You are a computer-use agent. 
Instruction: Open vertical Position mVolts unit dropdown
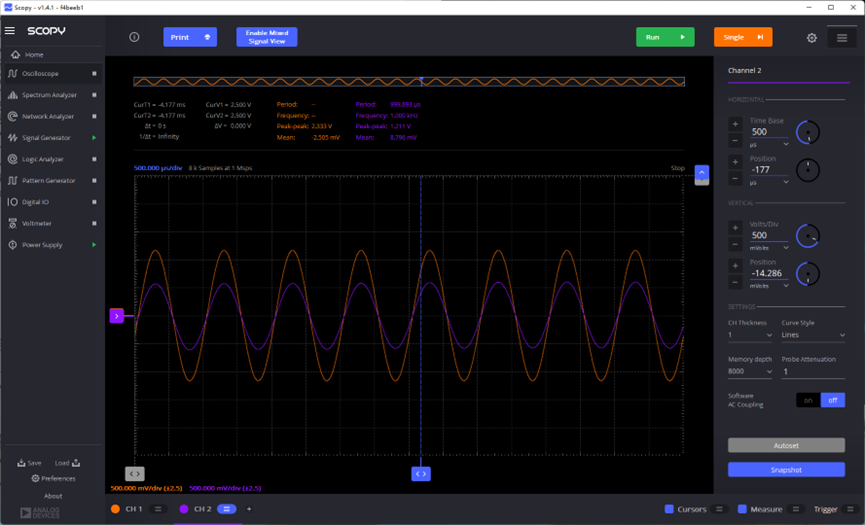(769, 286)
